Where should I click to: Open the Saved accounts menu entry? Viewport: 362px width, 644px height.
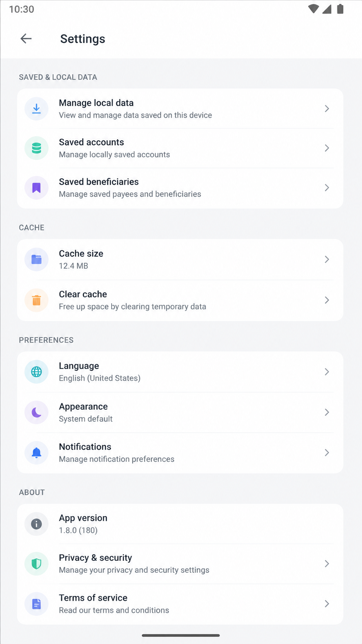[x=180, y=148]
